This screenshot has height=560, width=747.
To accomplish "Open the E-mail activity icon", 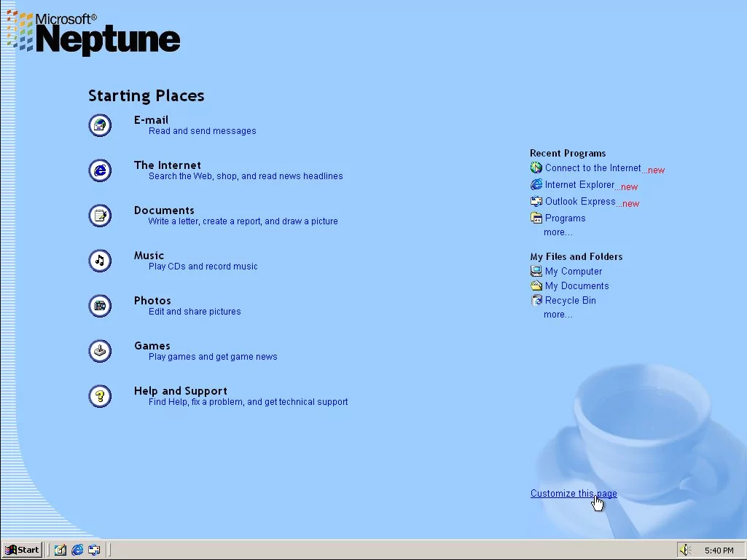I will pyautogui.click(x=100, y=125).
